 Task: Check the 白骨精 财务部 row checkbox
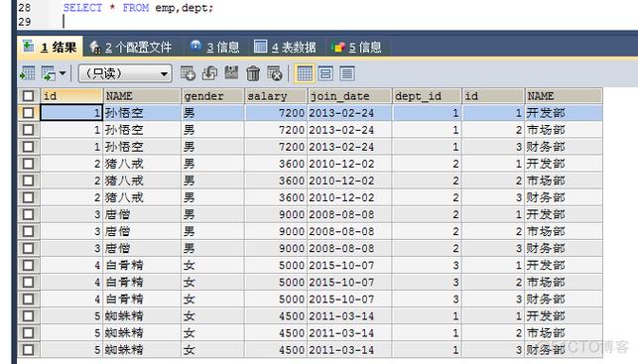click(x=28, y=299)
